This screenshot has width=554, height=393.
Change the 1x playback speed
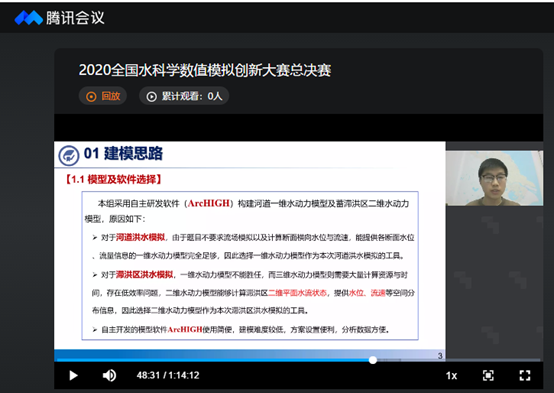(x=451, y=375)
